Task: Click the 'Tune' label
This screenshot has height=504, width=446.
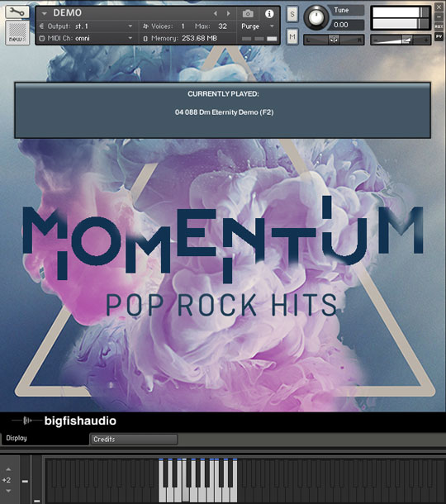Action: tap(341, 10)
